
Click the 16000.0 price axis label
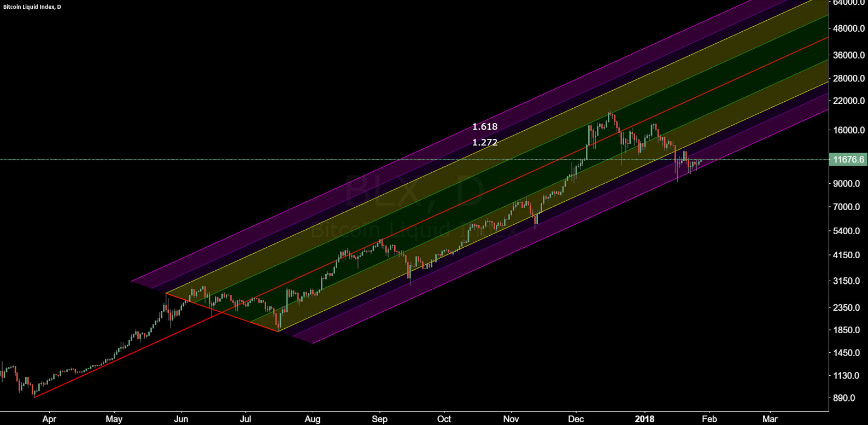point(849,130)
